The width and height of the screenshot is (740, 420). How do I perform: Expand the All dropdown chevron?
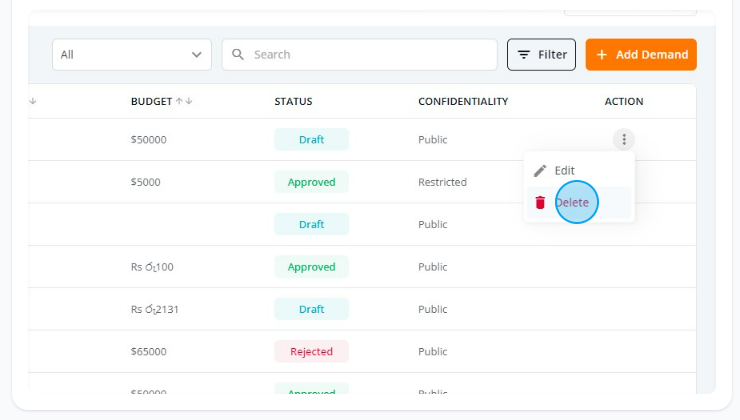point(197,55)
